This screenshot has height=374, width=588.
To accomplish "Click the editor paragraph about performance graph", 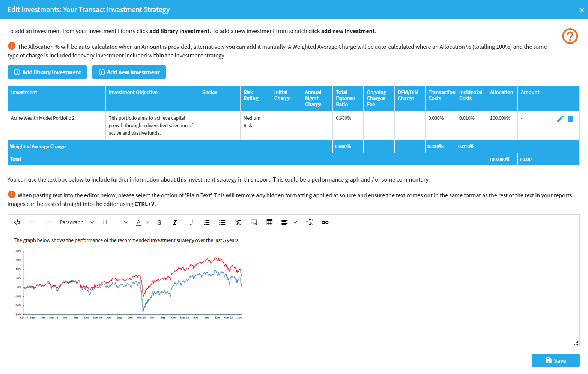I will click(127, 240).
